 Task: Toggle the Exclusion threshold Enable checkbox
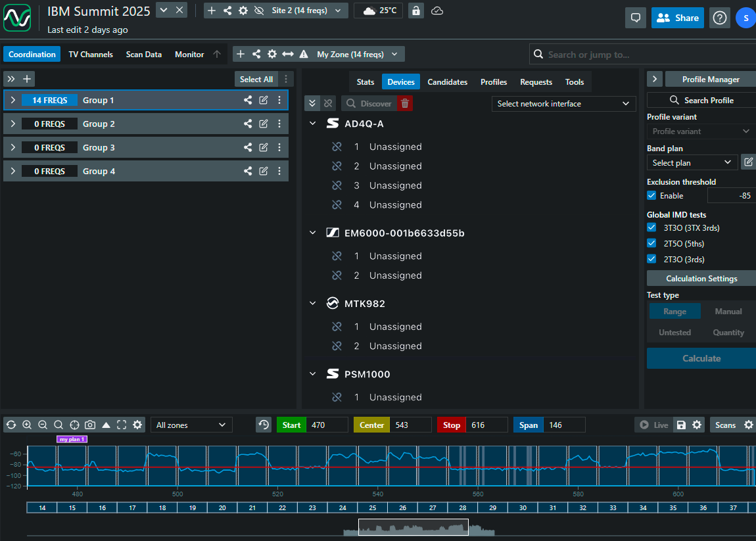[651, 195]
